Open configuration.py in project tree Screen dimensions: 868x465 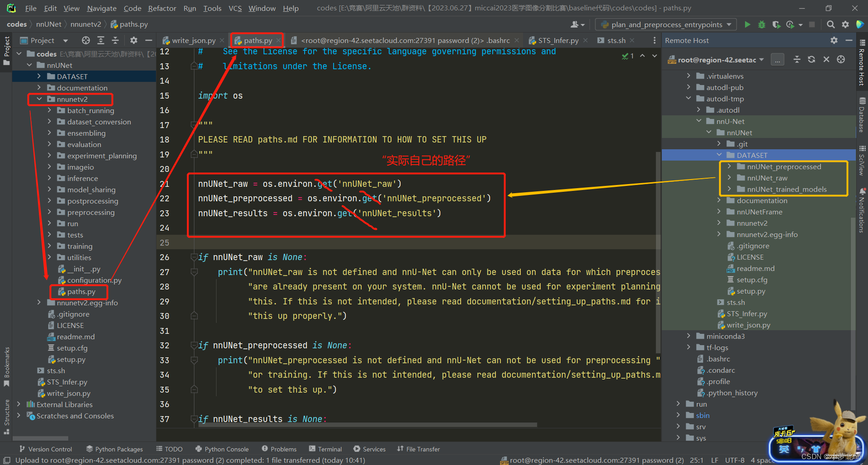[94, 280]
